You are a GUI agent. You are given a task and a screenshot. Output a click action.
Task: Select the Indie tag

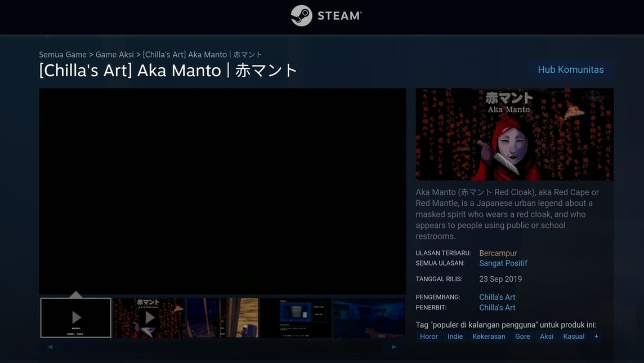coord(455,337)
